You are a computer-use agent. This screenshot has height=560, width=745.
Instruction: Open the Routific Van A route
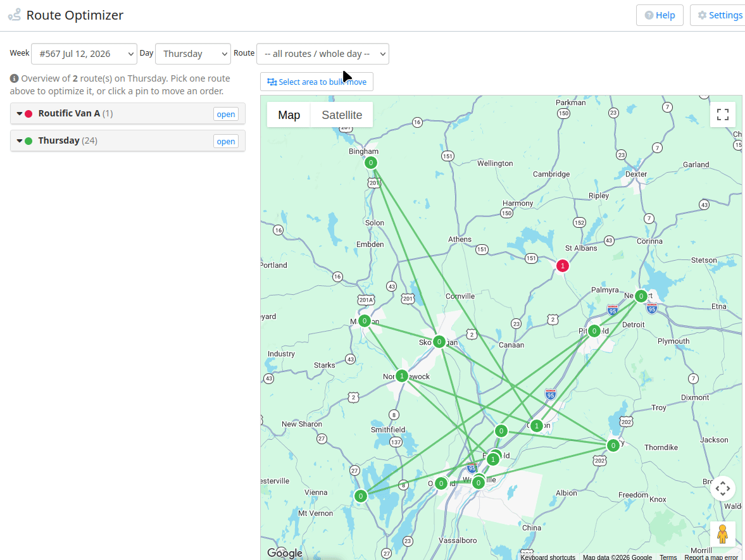(x=226, y=114)
